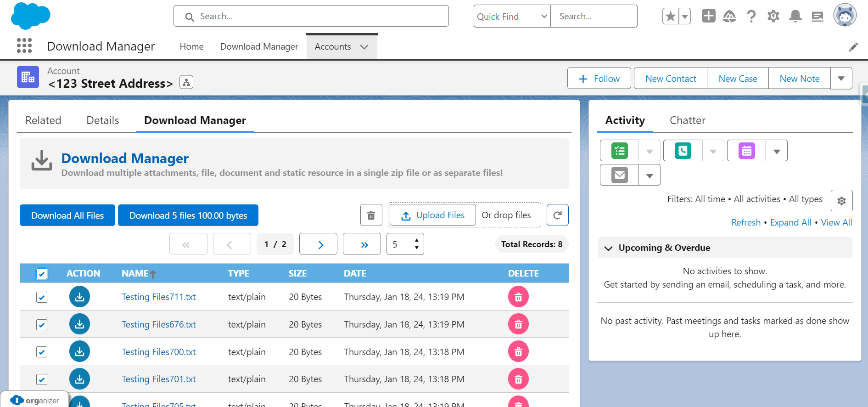Switch to the Details tab
Image resolution: width=868 pixels, height=407 pixels.
(x=102, y=120)
